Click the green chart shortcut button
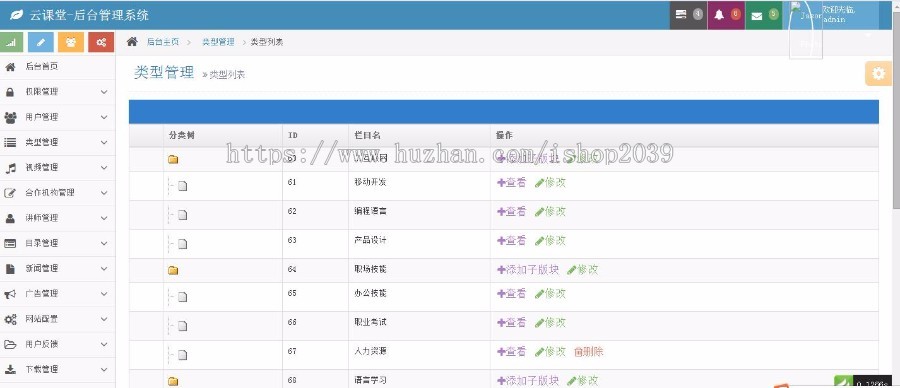900x388 pixels. 11,42
